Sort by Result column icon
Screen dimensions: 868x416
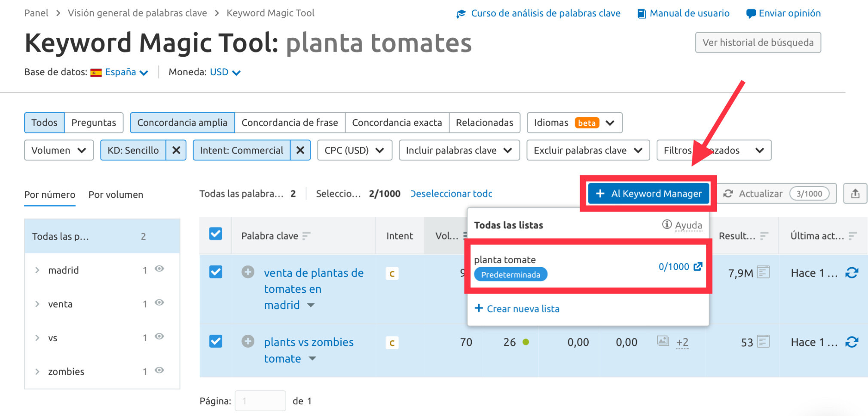click(764, 236)
